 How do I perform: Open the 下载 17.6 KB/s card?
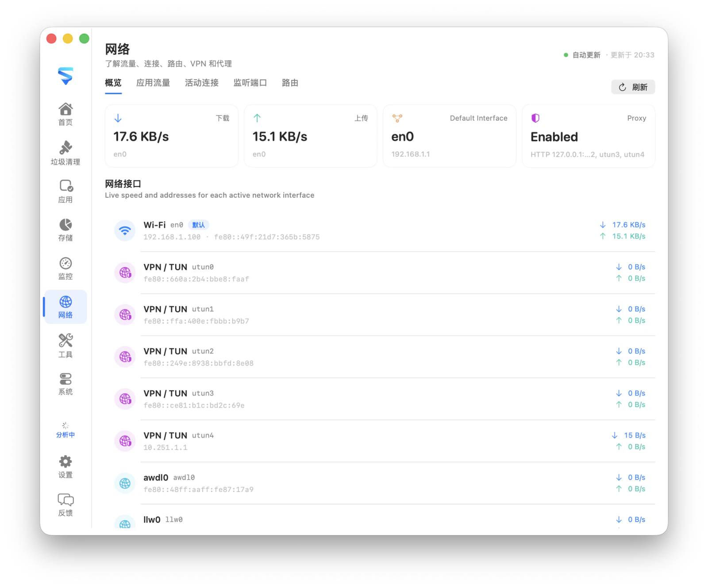pos(172,136)
